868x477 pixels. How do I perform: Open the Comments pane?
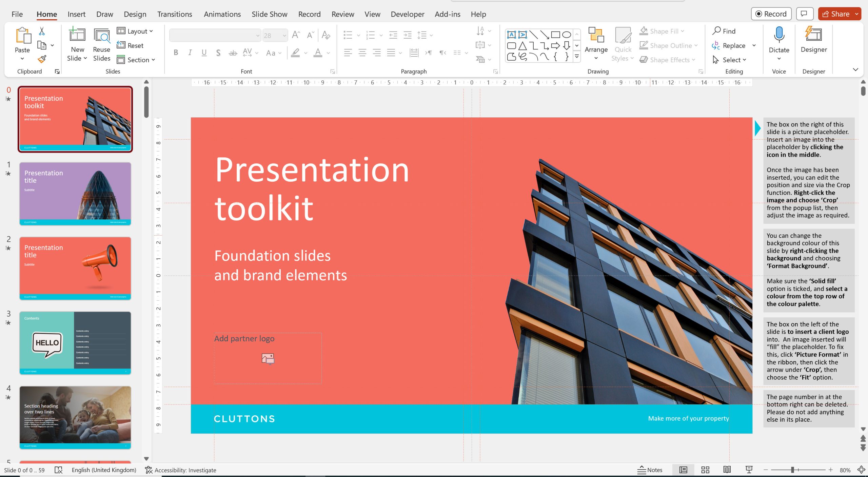point(804,14)
